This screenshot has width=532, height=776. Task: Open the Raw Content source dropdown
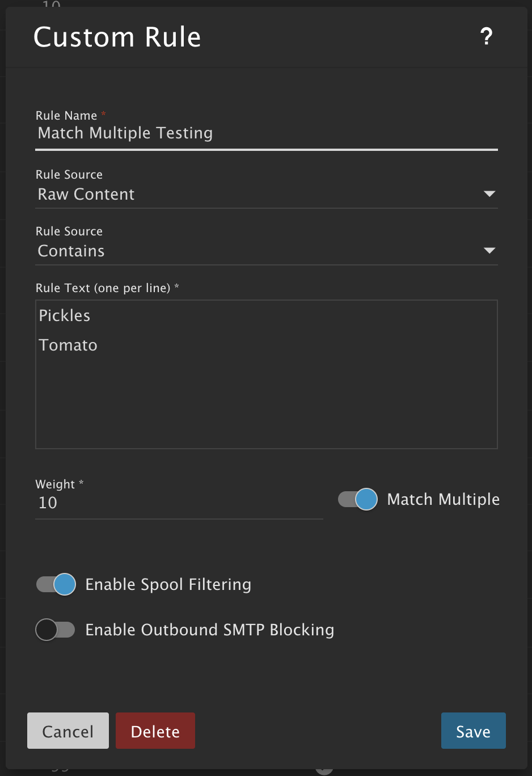(255, 195)
